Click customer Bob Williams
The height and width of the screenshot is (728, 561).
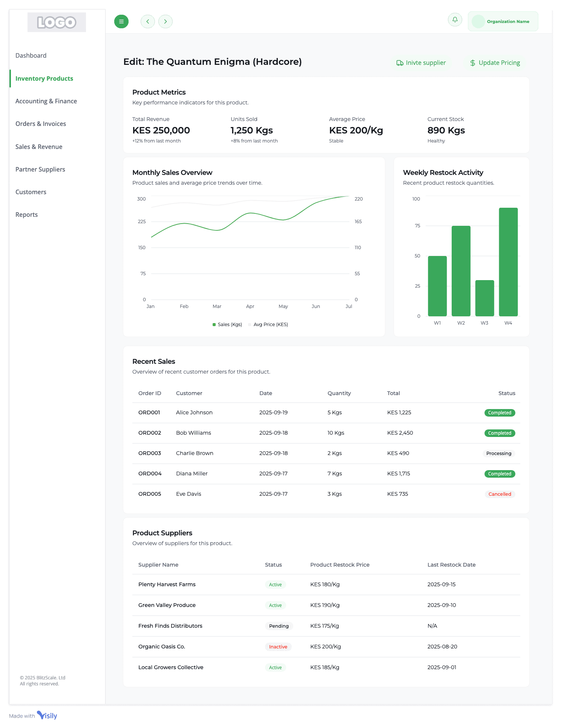(193, 433)
